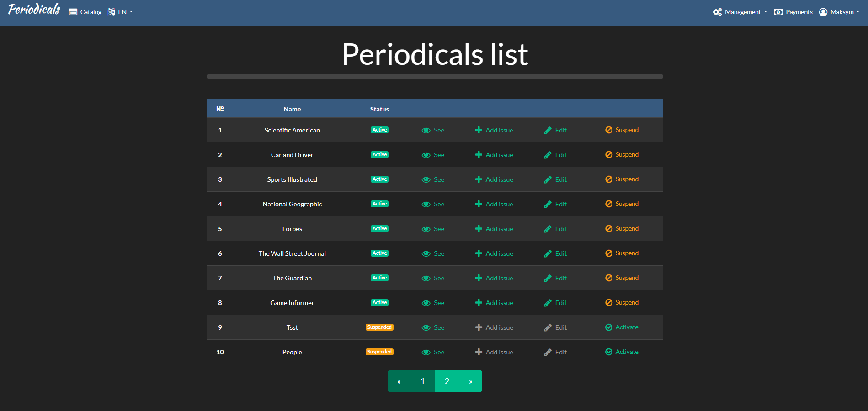Viewport: 868px width, 411px height.
Task: Click the Suspended badge for People
Action: 379,352
